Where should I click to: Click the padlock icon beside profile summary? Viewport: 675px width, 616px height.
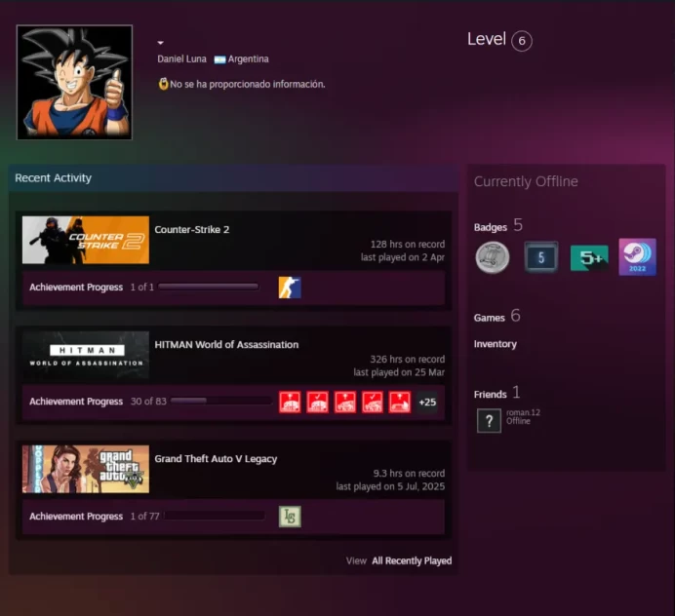[163, 84]
